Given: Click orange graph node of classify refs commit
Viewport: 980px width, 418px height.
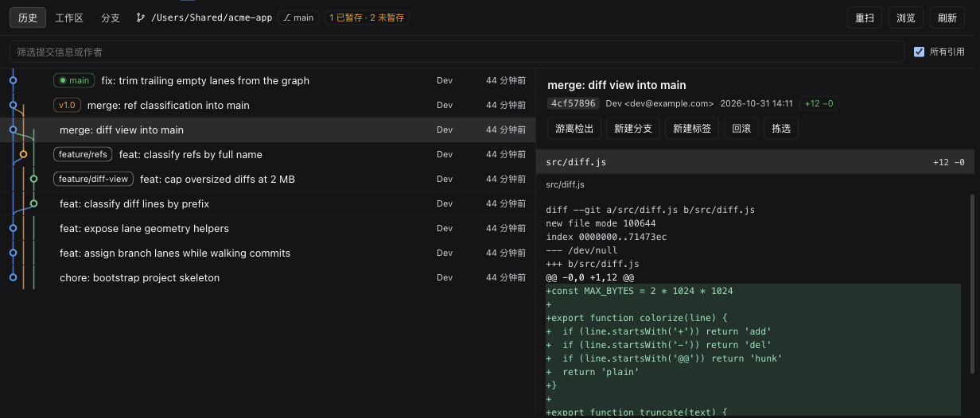Looking at the screenshot, I should pyautogui.click(x=23, y=154).
